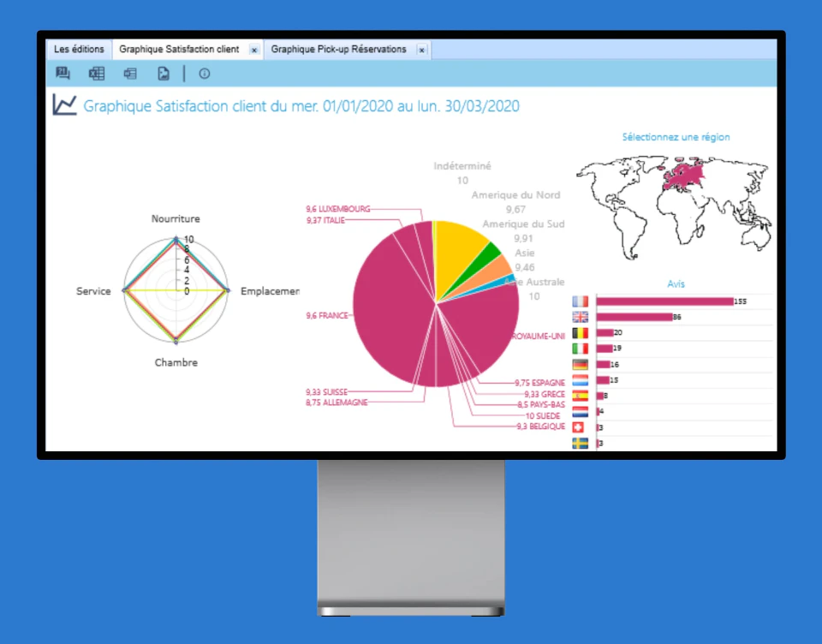Open the info panel via the info icon

click(x=203, y=74)
